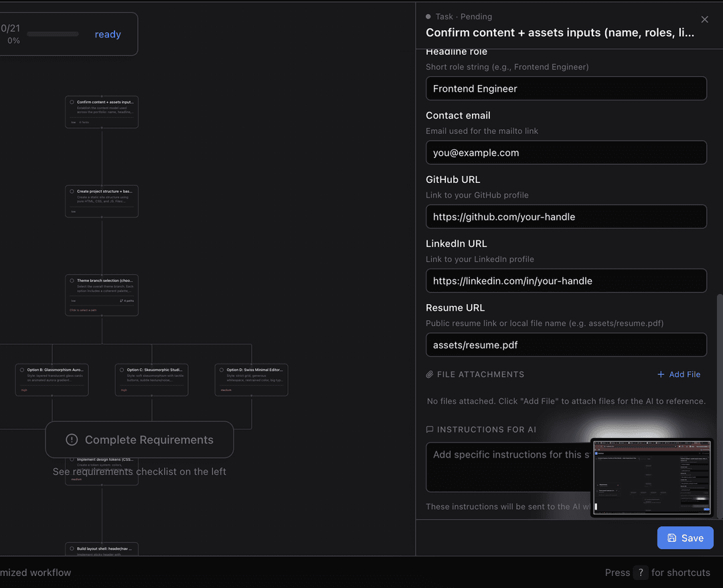
Task: Edit the GitHub URL input
Action: (566, 217)
